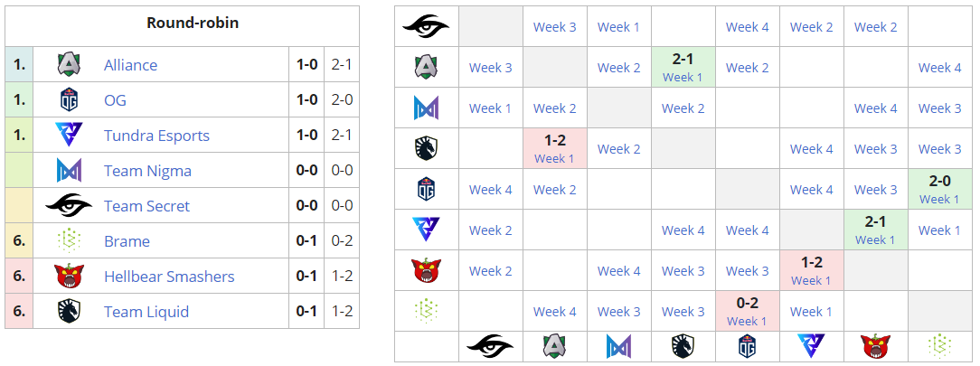The image size is (980, 366).
Task: Click Brame logo in the crosstable bottom row
Action: [939, 345]
